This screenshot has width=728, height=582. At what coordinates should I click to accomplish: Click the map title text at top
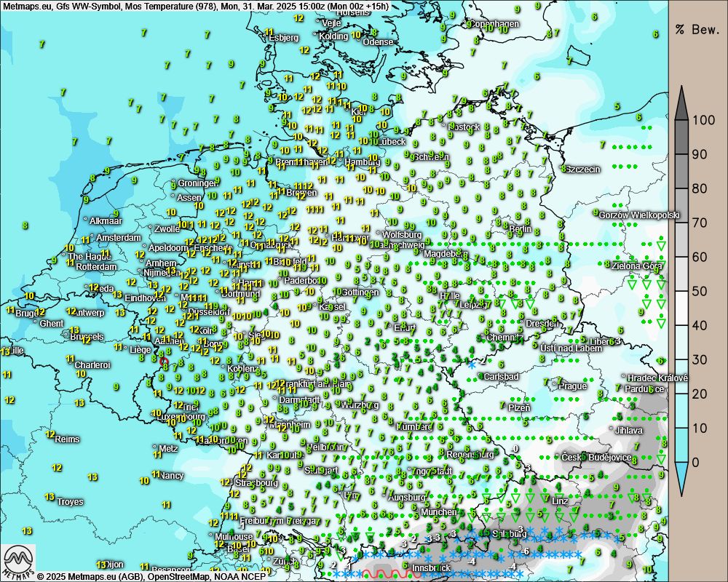click(197, 6)
